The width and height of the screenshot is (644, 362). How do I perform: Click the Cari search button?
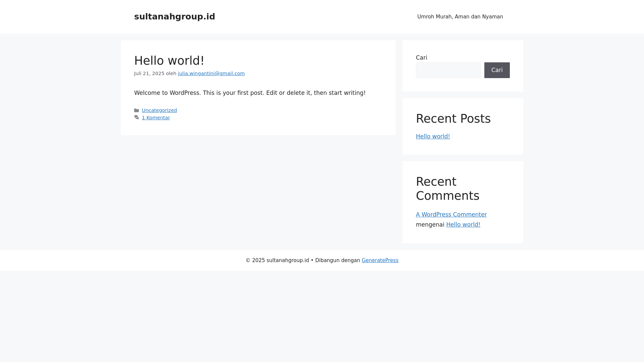coord(497,70)
